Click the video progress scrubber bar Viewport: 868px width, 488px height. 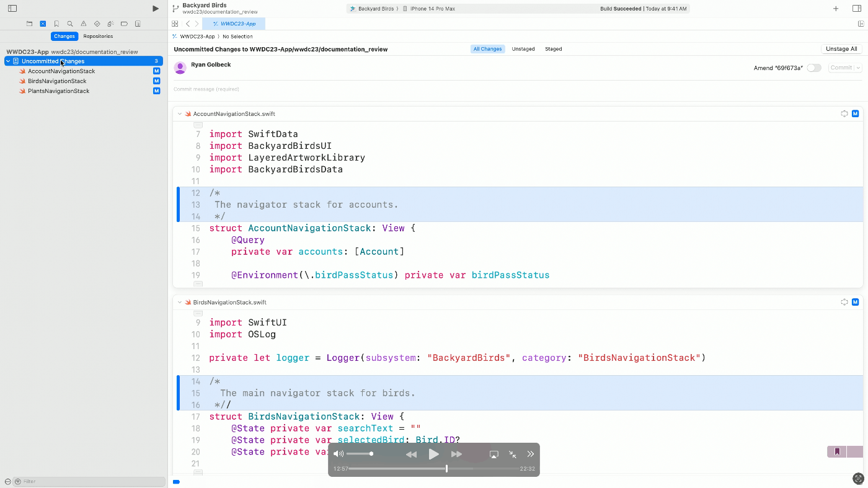tap(434, 469)
